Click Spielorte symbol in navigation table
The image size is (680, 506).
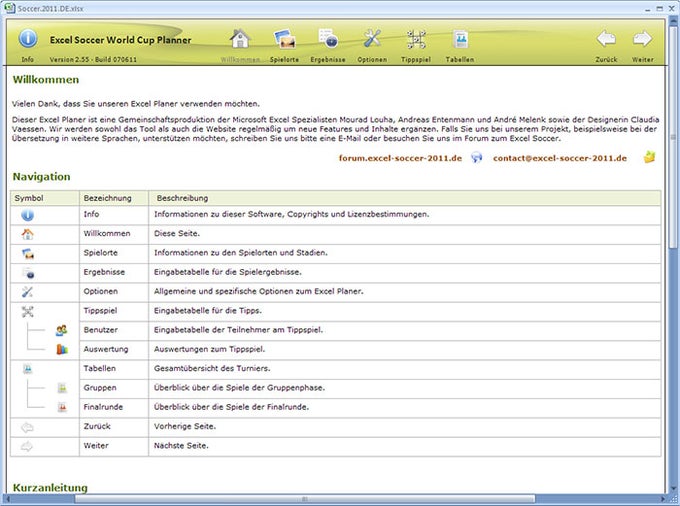click(28, 254)
